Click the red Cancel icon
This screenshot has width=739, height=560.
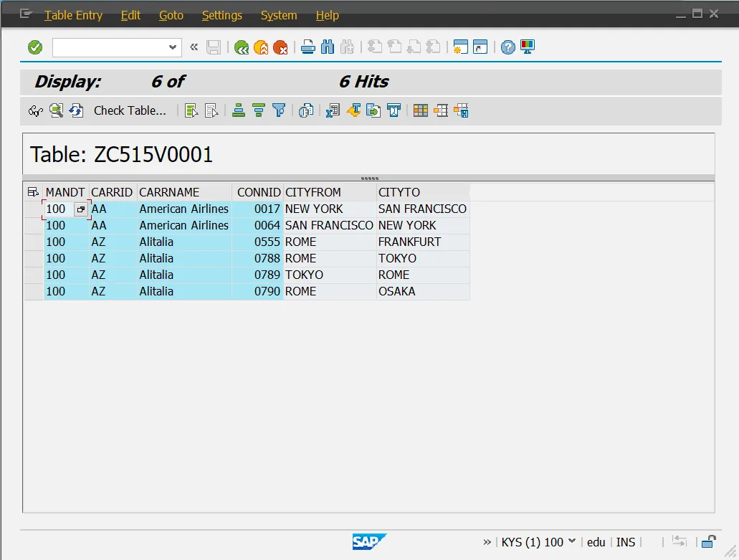click(280, 47)
